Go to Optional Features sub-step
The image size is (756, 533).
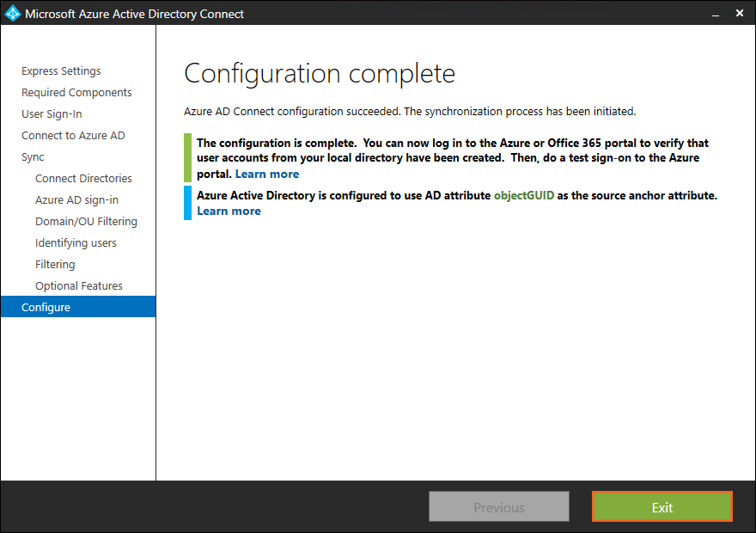[x=78, y=286]
